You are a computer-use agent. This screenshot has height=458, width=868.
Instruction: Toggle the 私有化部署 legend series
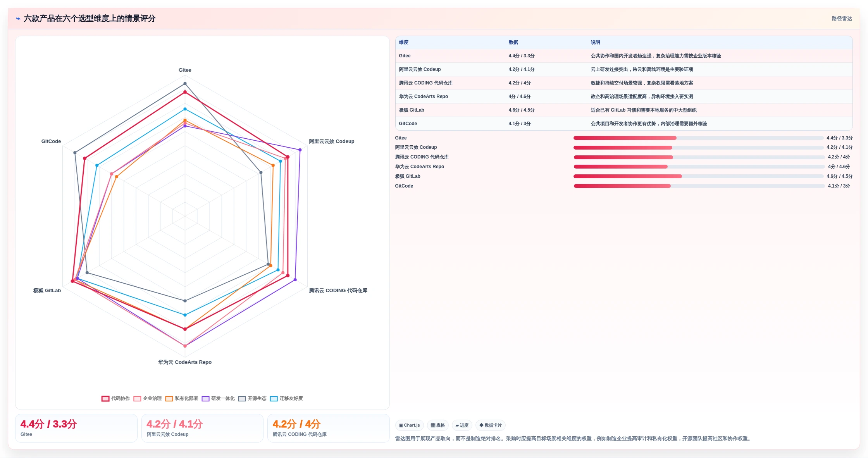tap(181, 398)
